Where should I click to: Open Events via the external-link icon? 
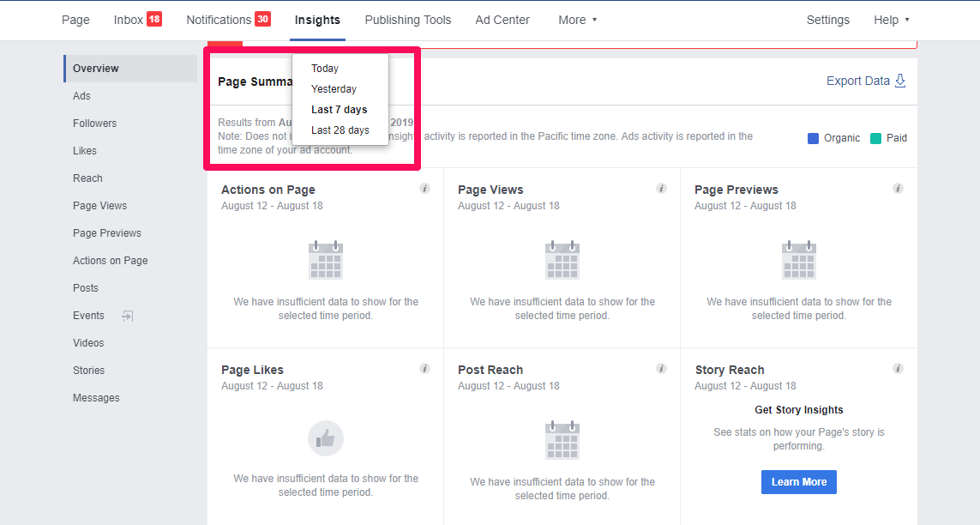pyautogui.click(x=127, y=316)
